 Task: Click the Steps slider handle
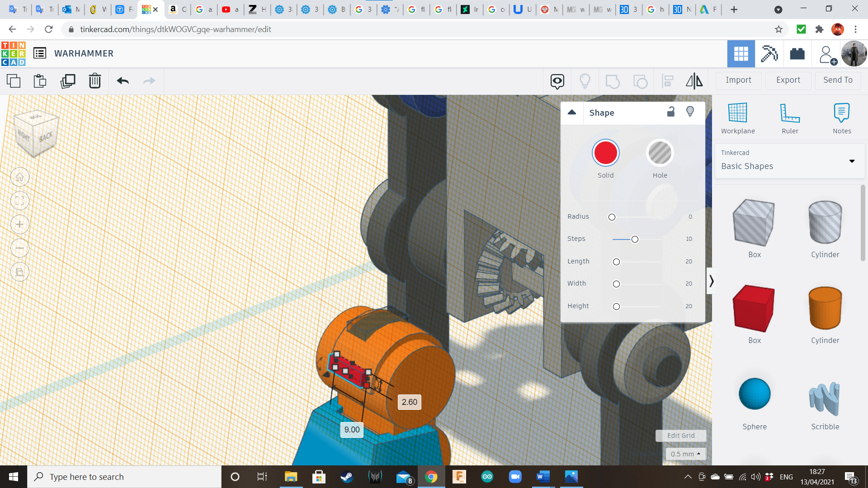[635, 239]
